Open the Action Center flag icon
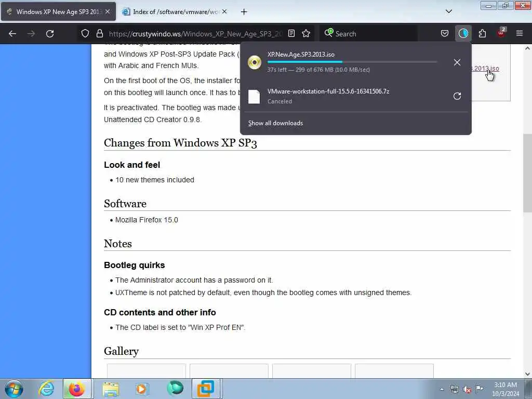Image resolution: width=532 pixels, height=399 pixels. [x=480, y=389]
